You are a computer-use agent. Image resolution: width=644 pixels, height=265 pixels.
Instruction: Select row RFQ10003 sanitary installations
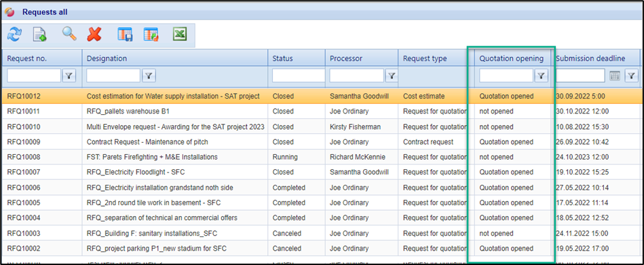[x=321, y=233]
